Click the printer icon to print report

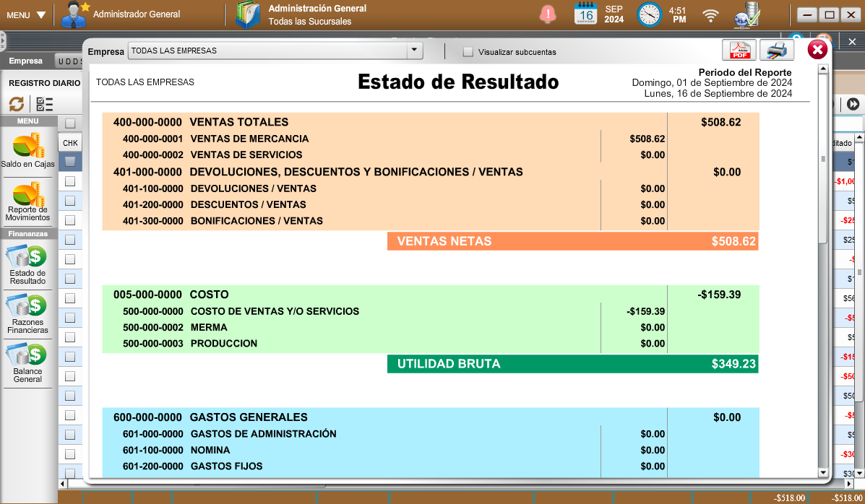[777, 51]
